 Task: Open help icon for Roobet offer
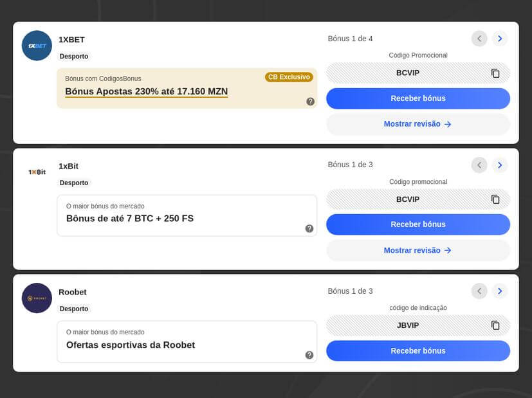tap(309, 355)
